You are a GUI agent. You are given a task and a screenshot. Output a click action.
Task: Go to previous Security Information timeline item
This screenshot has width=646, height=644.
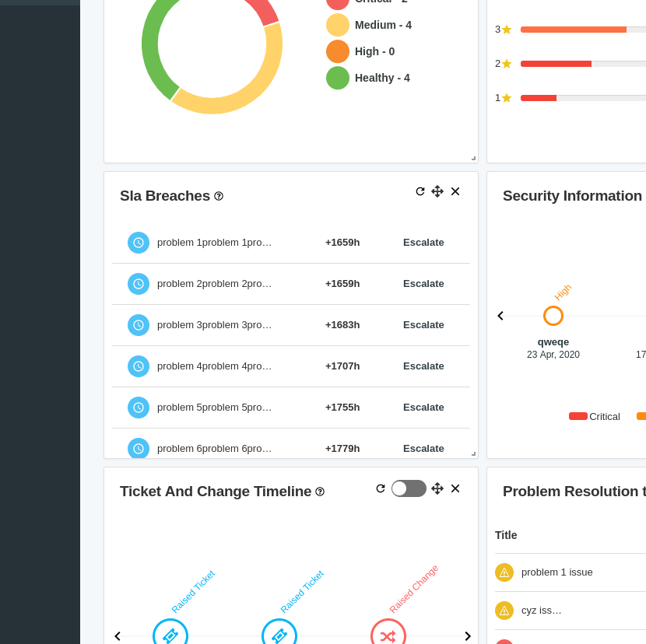(500, 316)
